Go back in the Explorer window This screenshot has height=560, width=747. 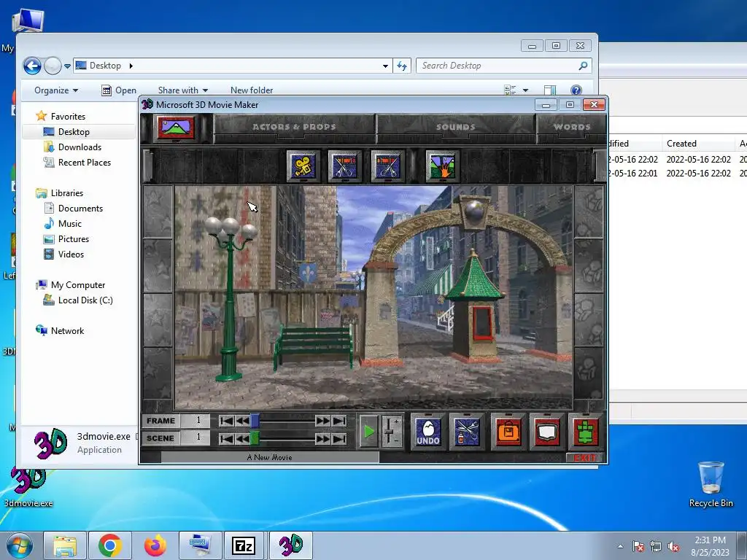pyautogui.click(x=32, y=66)
